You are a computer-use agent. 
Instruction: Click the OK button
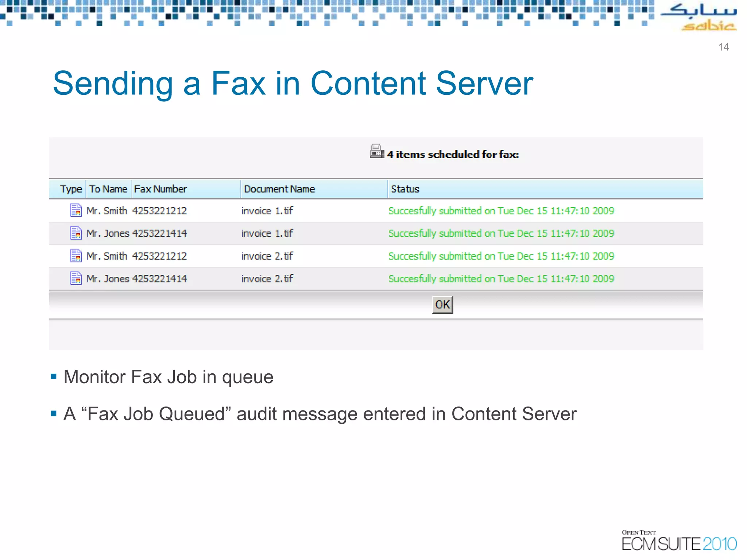click(x=442, y=304)
